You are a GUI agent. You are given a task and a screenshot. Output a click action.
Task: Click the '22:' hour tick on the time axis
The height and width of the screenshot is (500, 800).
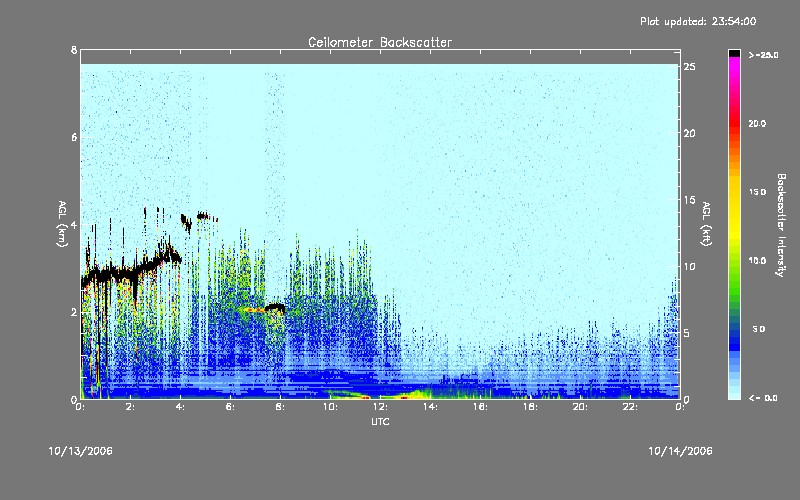pos(631,407)
